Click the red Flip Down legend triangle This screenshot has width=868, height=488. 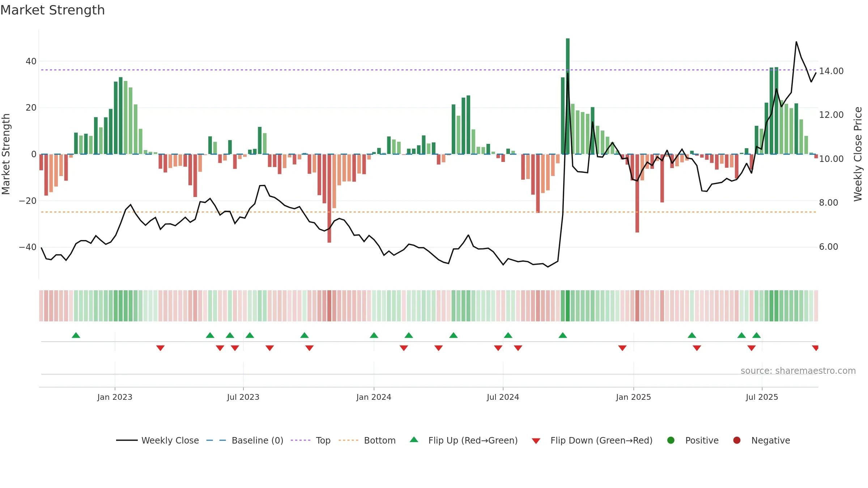click(x=536, y=441)
